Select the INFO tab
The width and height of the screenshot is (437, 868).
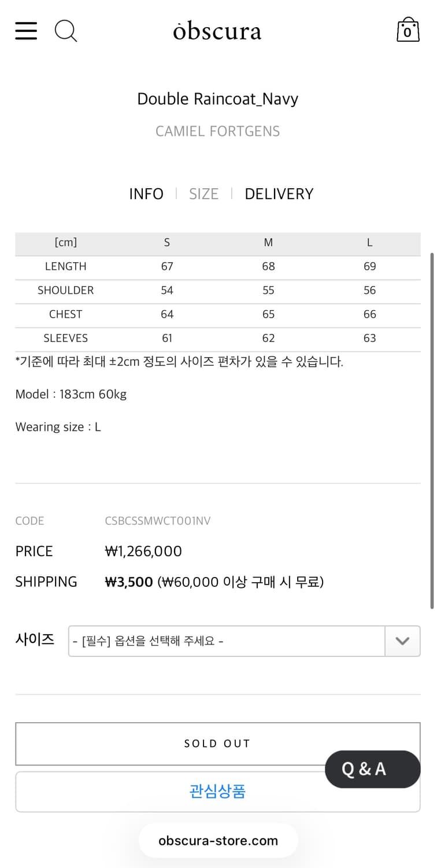(146, 194)
